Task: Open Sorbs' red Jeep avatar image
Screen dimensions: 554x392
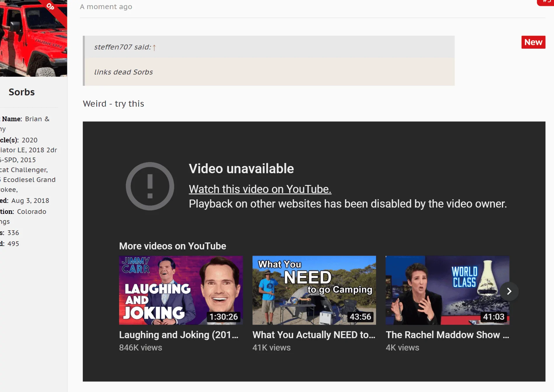Action: click(x=34, y=38)
